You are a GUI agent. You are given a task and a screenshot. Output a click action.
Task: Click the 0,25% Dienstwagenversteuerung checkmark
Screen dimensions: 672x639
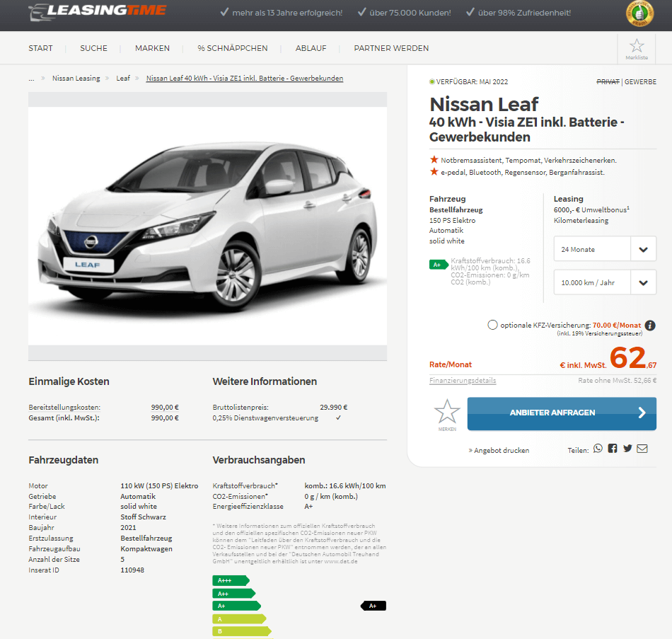338,418
